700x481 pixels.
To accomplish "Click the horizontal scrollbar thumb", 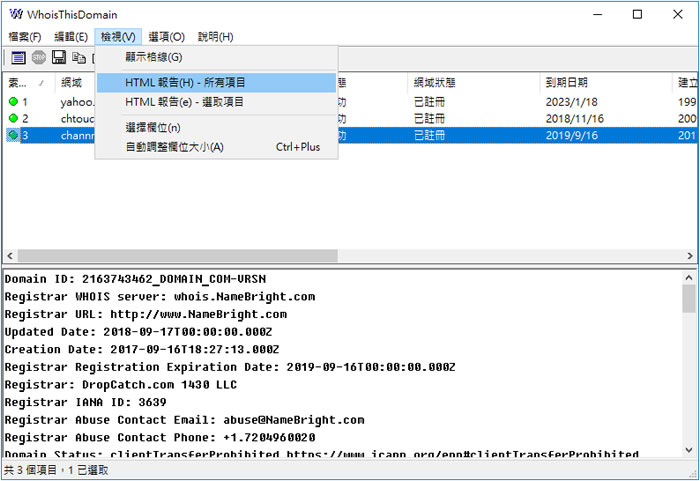I will click(x=177, y=256).
